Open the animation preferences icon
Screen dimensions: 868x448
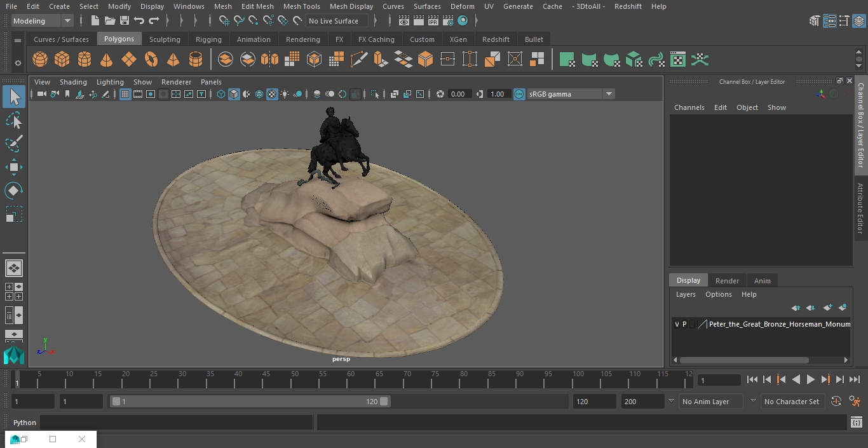(x=855, y=402)
